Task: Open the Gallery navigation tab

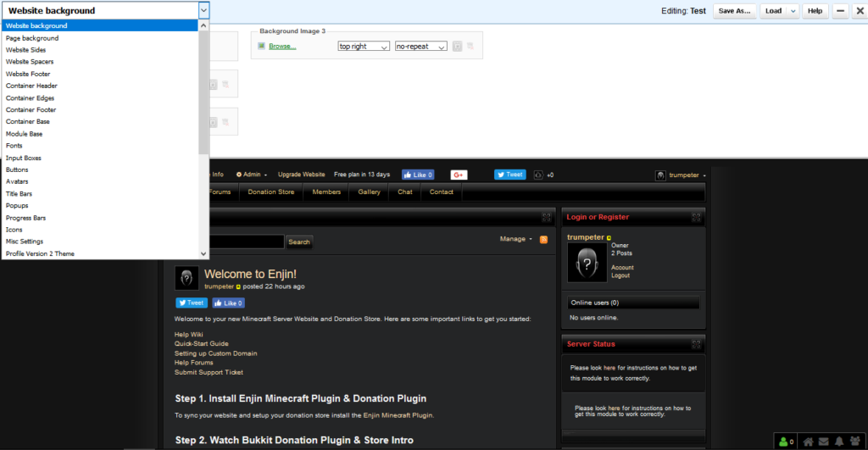Action: point(370,192)
